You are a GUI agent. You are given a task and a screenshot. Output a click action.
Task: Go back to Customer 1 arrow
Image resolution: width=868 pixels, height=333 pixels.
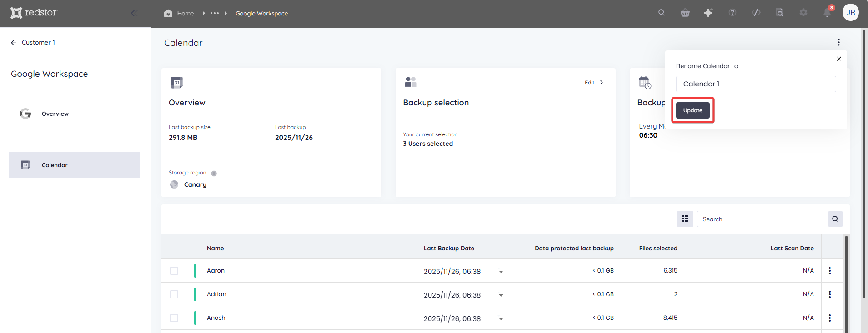click(13, 42)
